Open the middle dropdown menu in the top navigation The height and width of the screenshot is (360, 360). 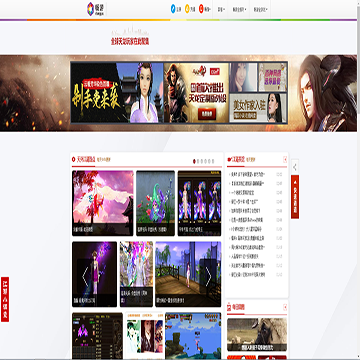click(x=239, y=9)
